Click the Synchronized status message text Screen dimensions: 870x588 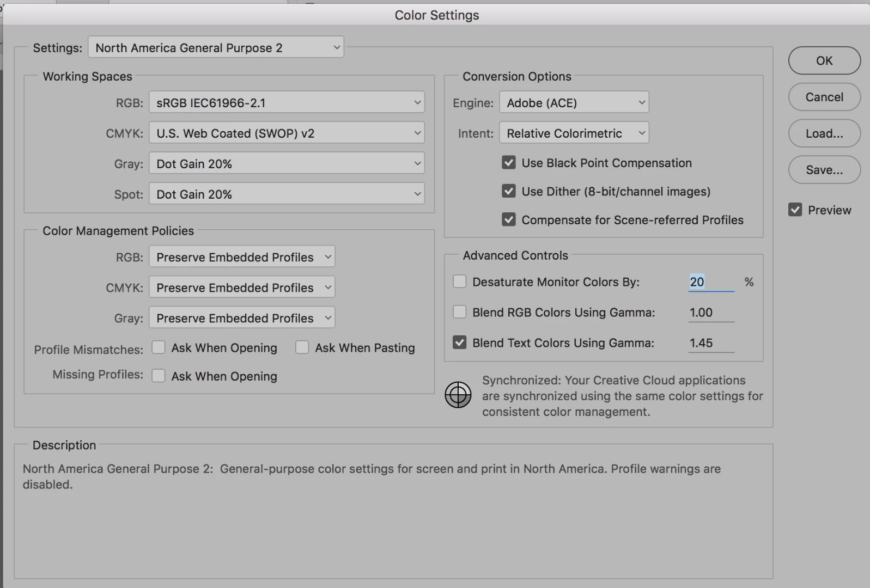622,396
